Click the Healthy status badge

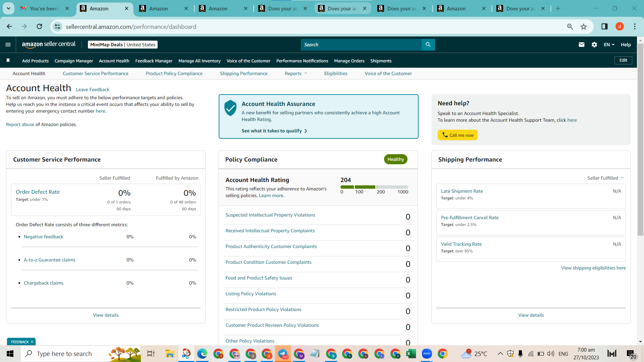pyautogui.click(x=396, y=159)
